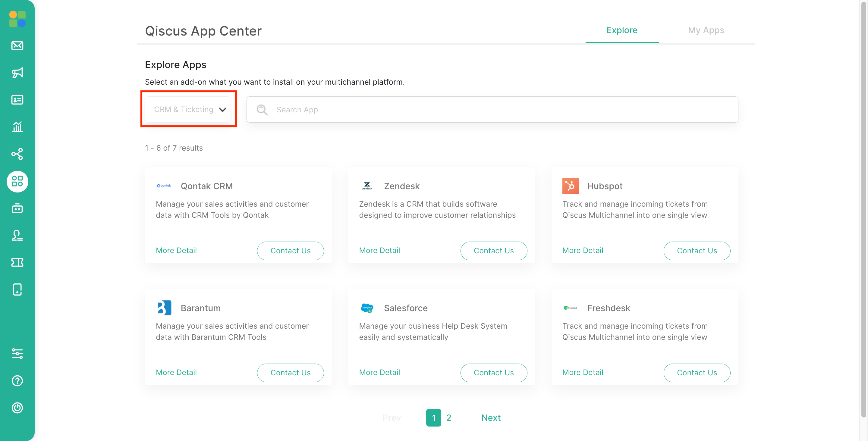Viewport: 868px width, 441px height.
Task: Click the Hubspot logo
Action: click(x=570, y=186)
